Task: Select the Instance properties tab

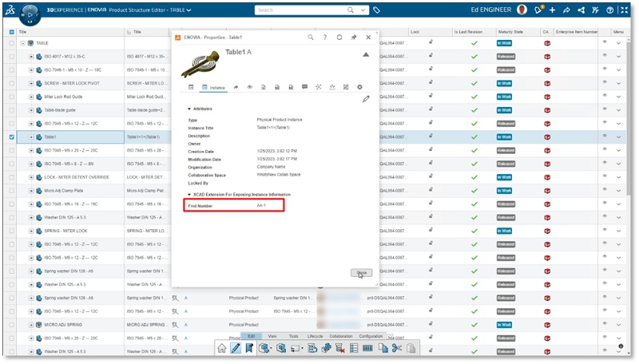Action: coord(214,88)
